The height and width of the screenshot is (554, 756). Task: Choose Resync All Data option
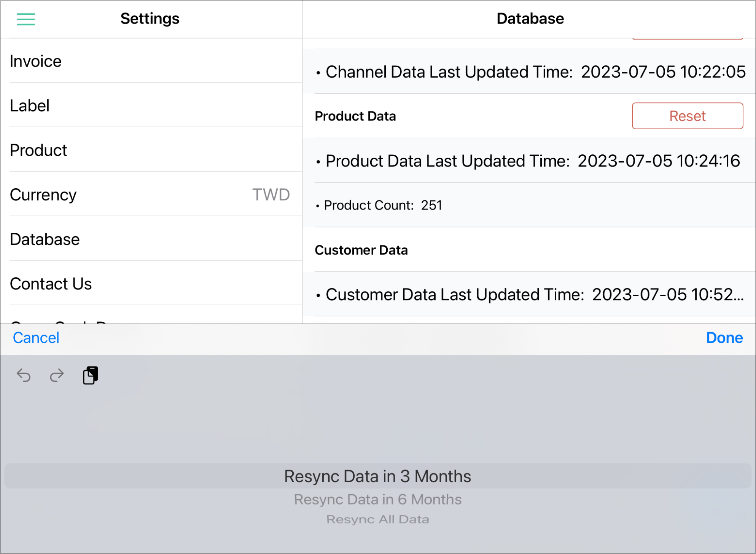(378, 519)
